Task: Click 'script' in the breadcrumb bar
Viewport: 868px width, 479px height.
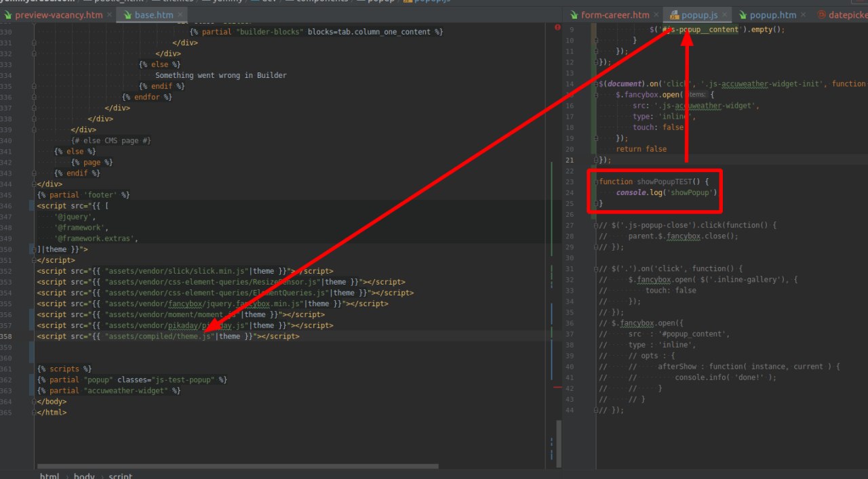Action: (121, 476)
